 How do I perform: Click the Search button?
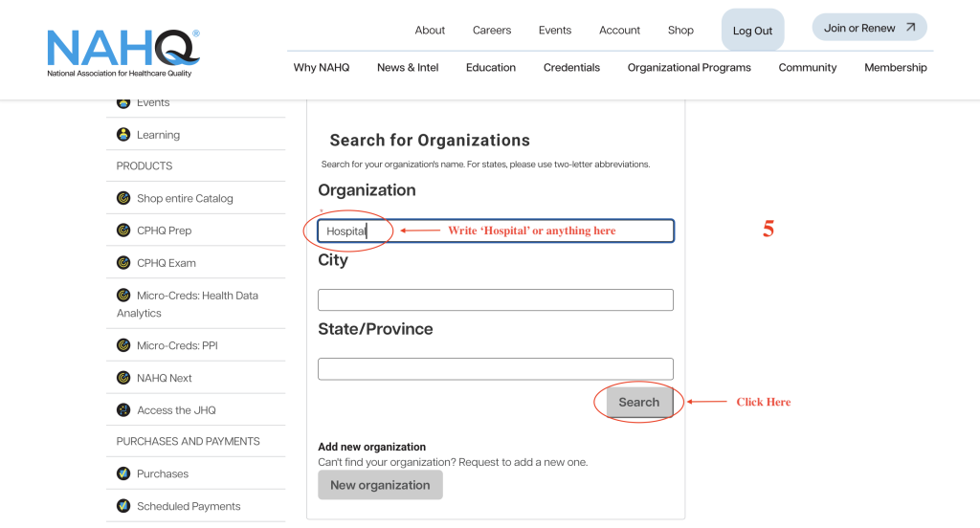pos(638,402)
